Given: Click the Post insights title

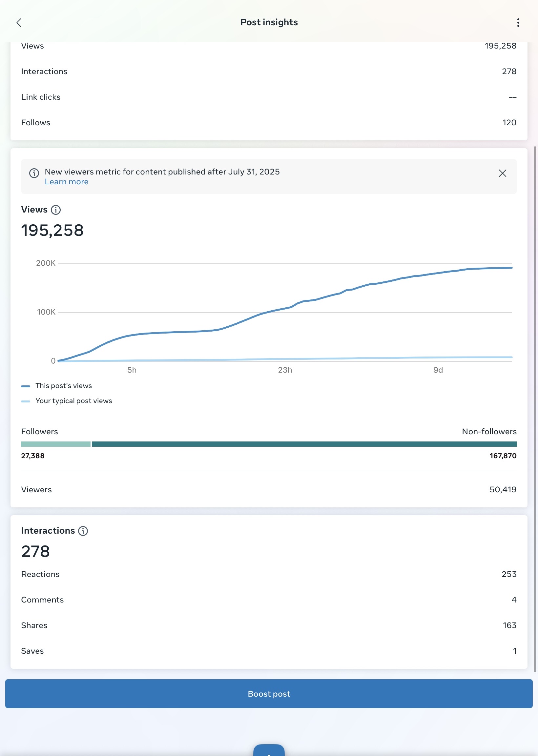Looking at the screenshot, I should click(x=269, y=22).
